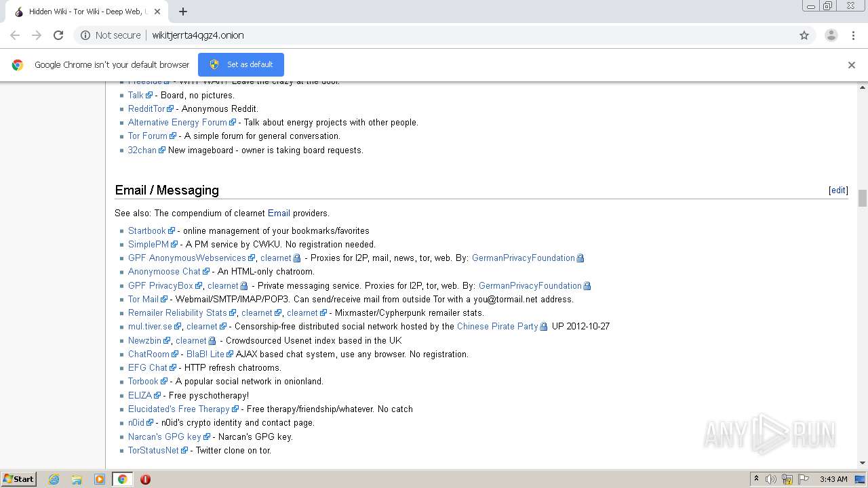Open the ChatRoom link
Image resolution: width=868 pixels, height=488 pixels.
(149, 354)
